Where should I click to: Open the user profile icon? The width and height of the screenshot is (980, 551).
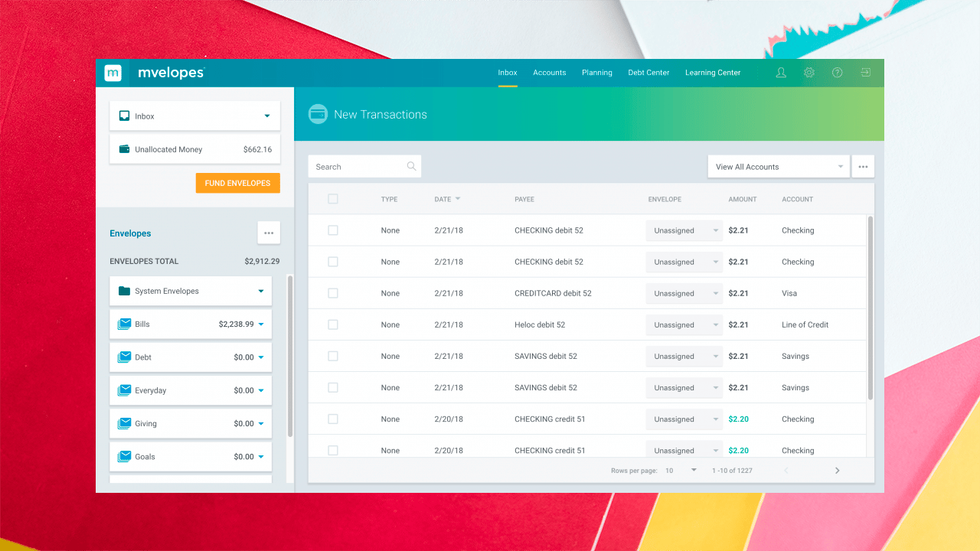click(x=781, y=73)
